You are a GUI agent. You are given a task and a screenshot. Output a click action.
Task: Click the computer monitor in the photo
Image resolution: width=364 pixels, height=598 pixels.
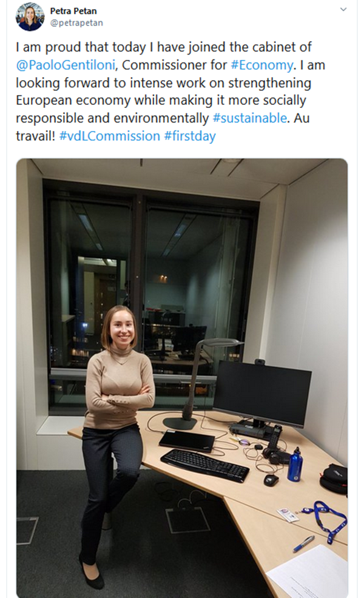coord(263,393)
